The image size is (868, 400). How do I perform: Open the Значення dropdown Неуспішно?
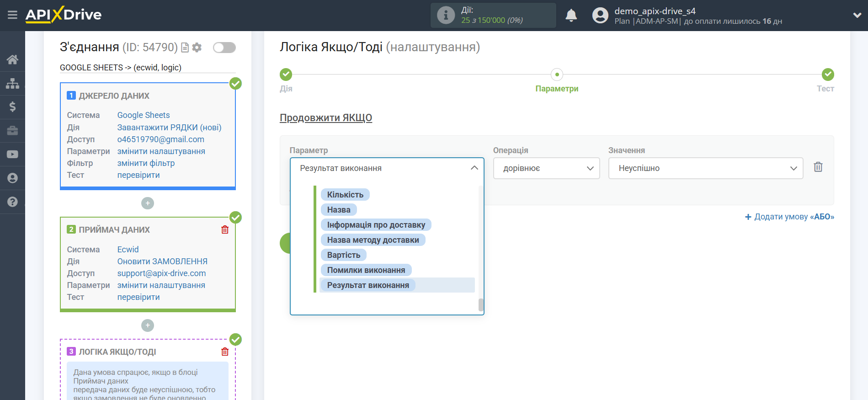click(706, 168)
